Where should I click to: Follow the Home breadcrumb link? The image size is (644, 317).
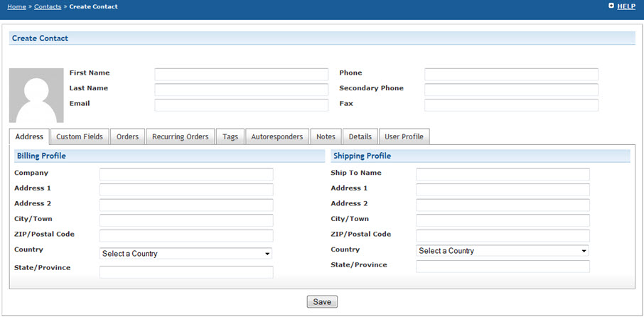17,6
